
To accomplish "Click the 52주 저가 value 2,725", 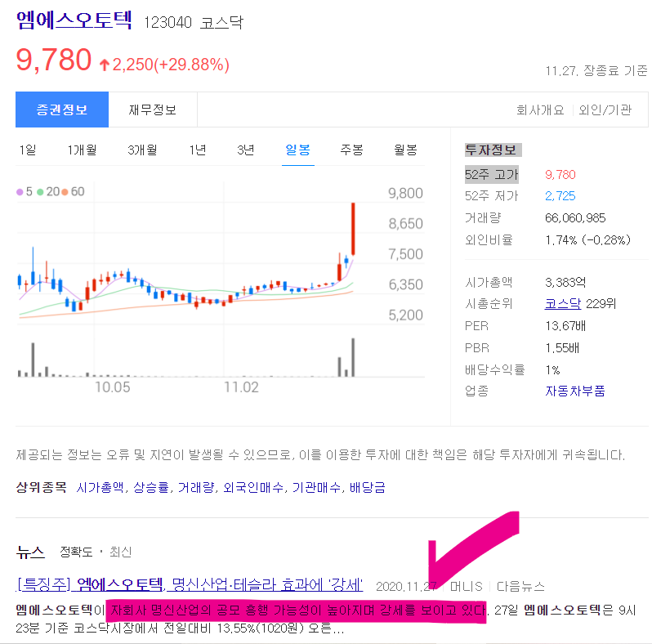I will click(x=560, y=196).
